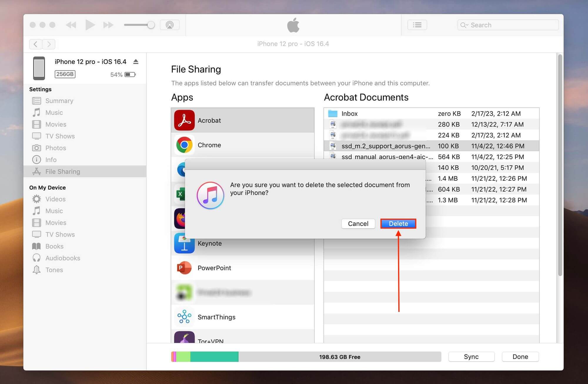Select the 1.4 MB document row

click(x=482, y=179)
